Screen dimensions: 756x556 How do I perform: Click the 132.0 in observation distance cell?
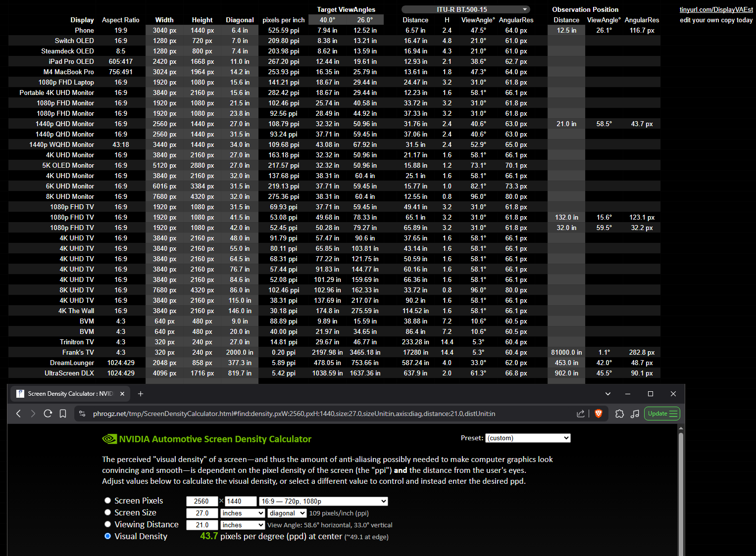pos(566,217)
